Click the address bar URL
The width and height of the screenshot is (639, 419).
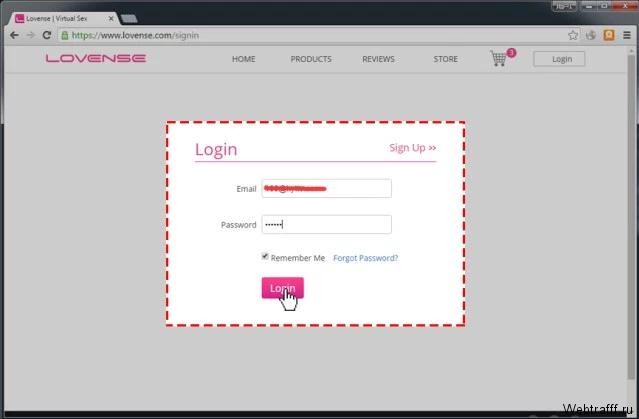click(x=135, y=35)
